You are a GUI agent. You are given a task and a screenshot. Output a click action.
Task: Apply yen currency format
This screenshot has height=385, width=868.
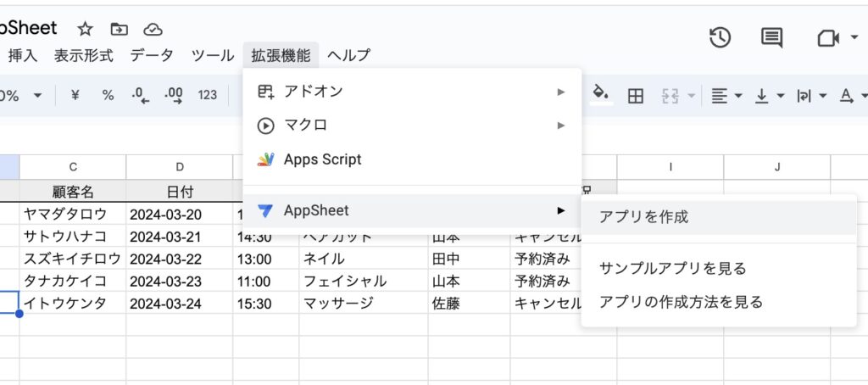(75, 96)
